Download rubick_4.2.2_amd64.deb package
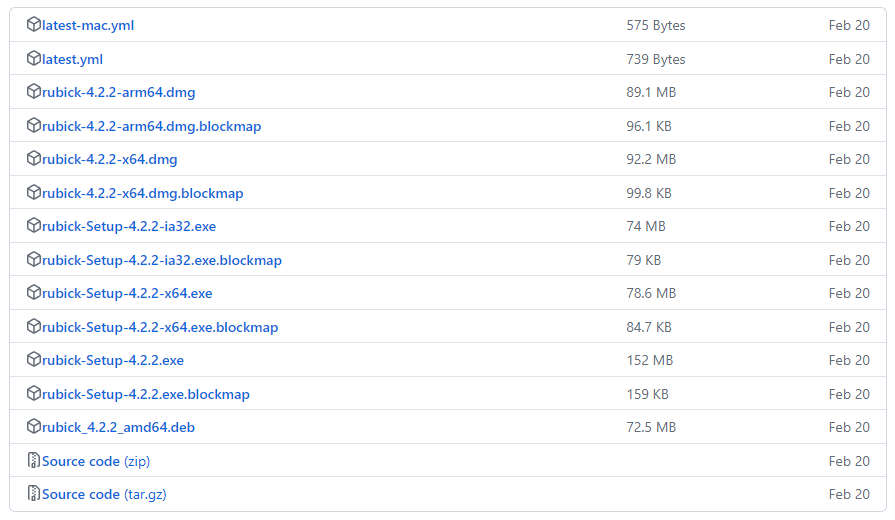895x520 pixels. [x=118, y=428]
